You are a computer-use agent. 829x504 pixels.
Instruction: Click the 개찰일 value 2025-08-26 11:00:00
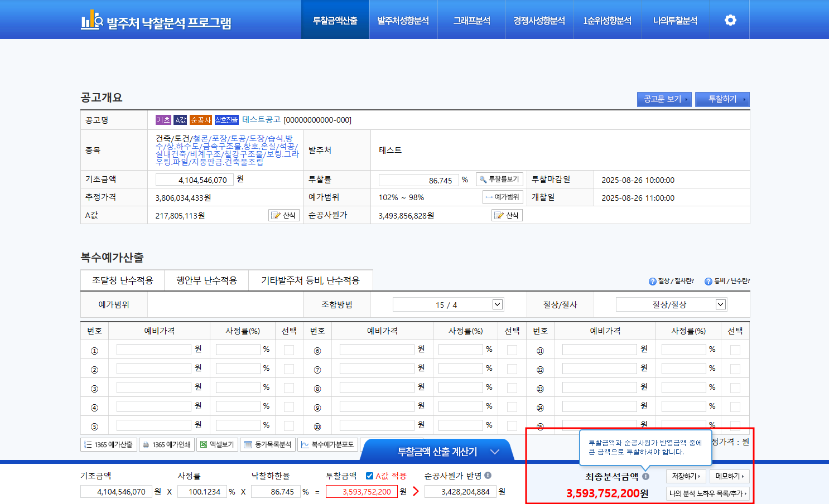click(x=638, y=198)
